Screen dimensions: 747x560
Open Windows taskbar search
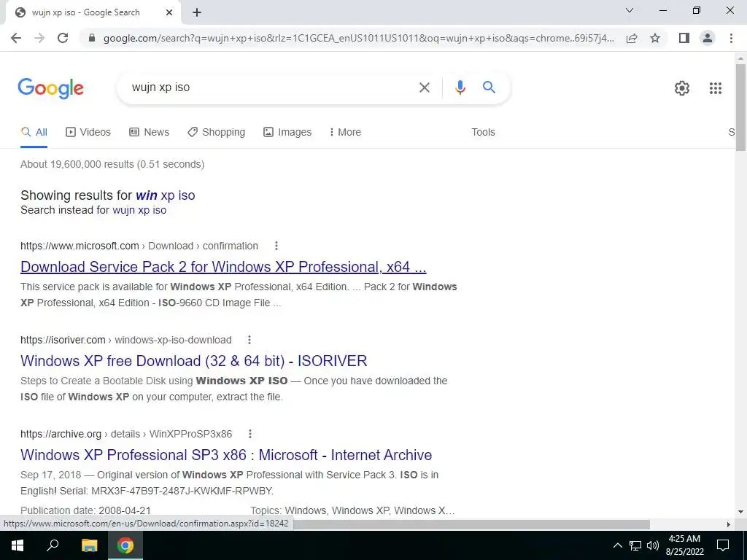tap(53, 545)
